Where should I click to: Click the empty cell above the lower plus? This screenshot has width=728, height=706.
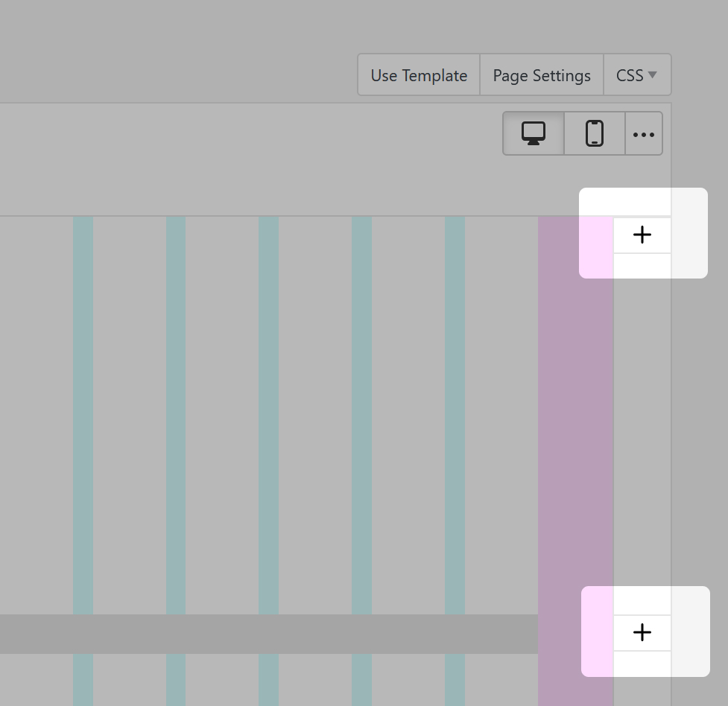coord(642,602)
